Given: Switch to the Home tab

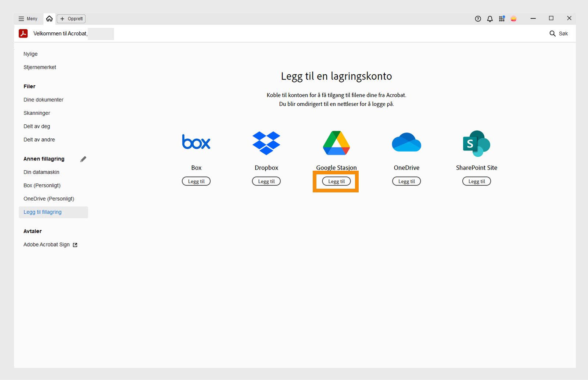Looking at the screenshot, I should tap(49, 18).
